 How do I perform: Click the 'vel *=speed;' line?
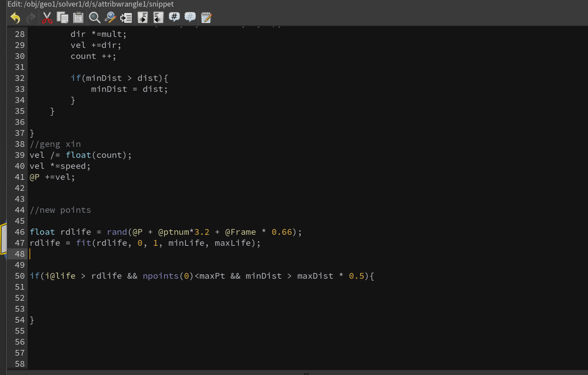tap(60, 166)
